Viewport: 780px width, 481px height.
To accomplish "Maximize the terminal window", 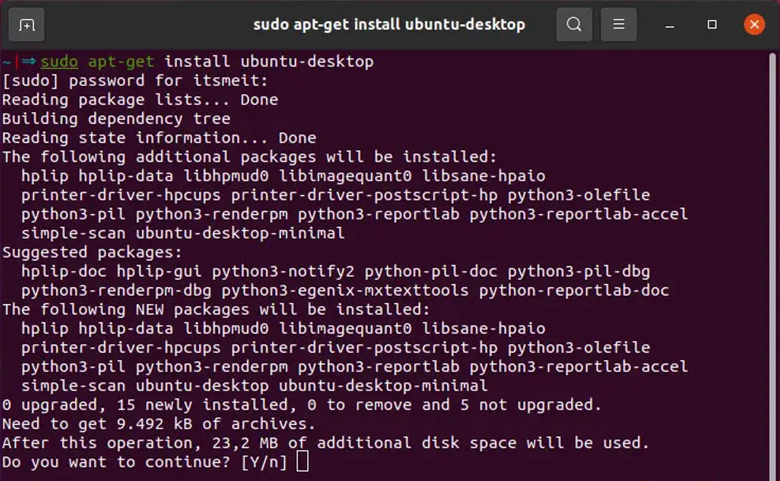I will pos(712,24).
